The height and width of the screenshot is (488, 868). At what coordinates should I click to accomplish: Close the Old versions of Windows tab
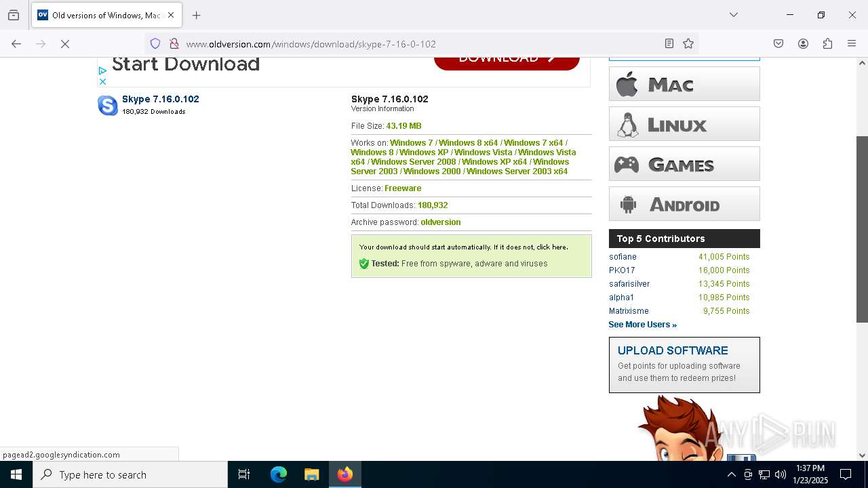click(x=171, y=15)
